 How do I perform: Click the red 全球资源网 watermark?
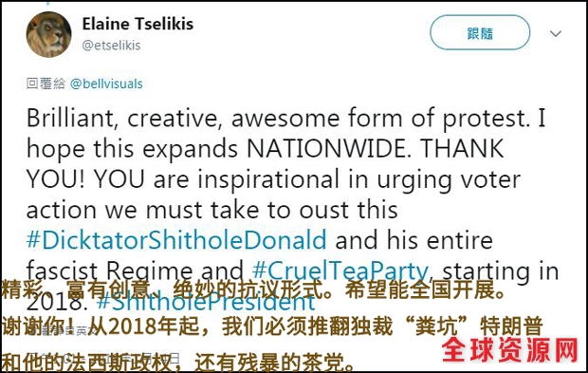click(510, 350)
